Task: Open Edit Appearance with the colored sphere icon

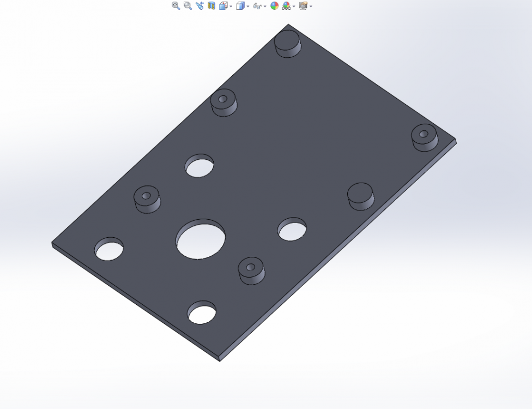Action: tap(275, 5)
